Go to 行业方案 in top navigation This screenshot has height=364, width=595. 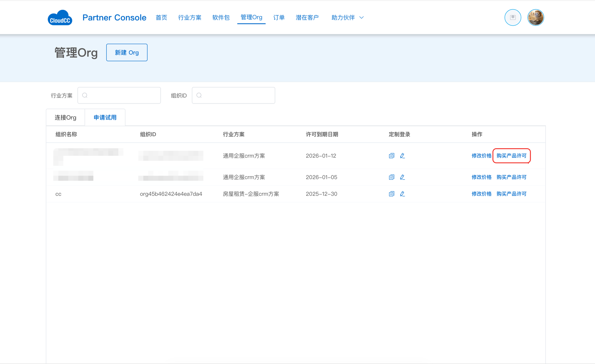tap(190, 18)
